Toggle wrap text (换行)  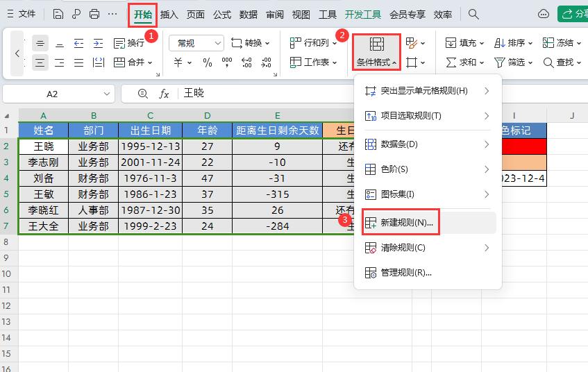click(x=129, y=43)
